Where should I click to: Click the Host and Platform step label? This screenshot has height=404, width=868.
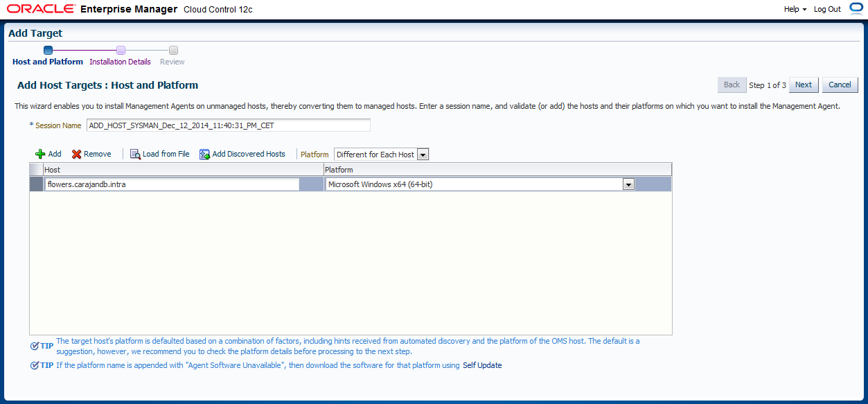pyautogui.click(x=48, y=62)
